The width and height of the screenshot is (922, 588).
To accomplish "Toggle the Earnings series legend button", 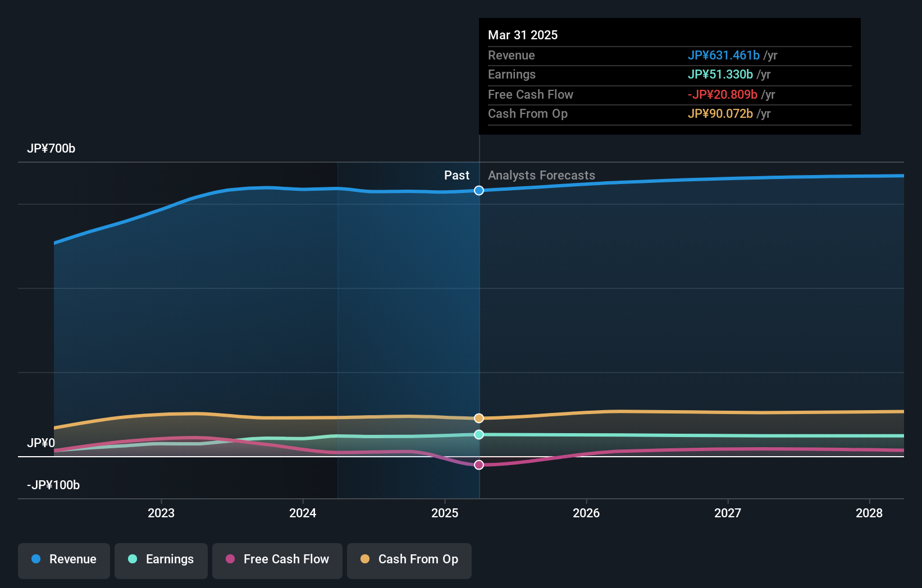I will pyautogui.click(x=161, y=561).
